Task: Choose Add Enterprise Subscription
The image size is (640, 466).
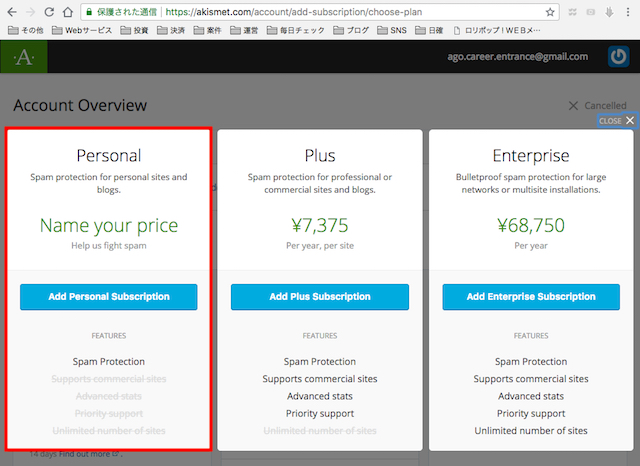Action: (530, 297)
